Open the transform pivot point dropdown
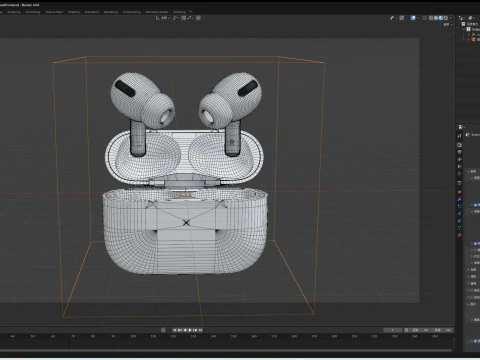 click(176, 18)
